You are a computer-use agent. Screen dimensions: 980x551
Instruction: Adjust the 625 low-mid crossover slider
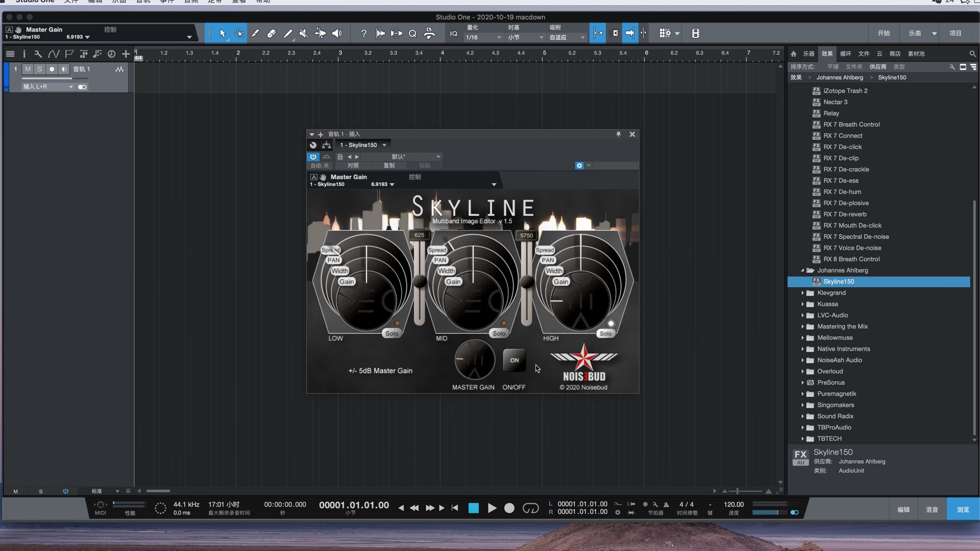pyautogui.click(x=420, y=281)
